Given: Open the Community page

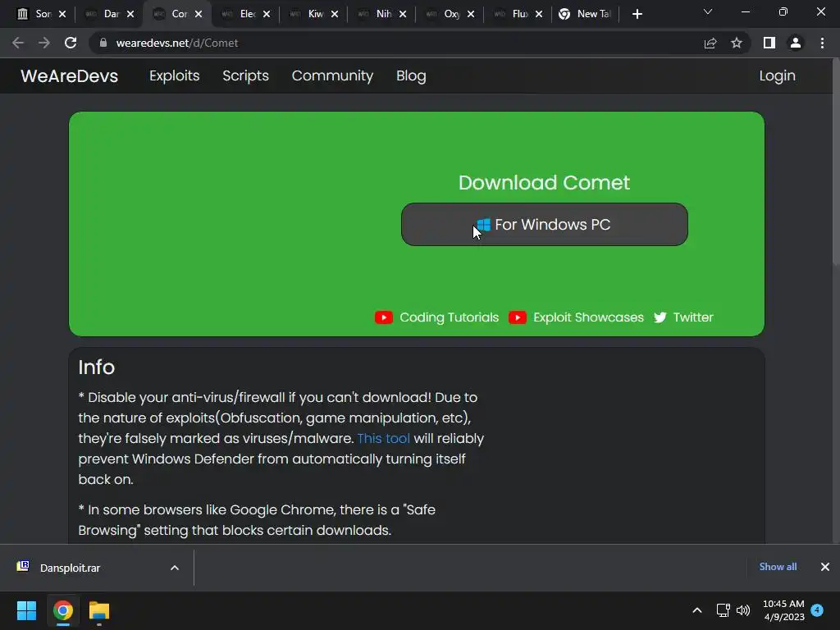Looking at the screenshot, I should click(332, 76).
